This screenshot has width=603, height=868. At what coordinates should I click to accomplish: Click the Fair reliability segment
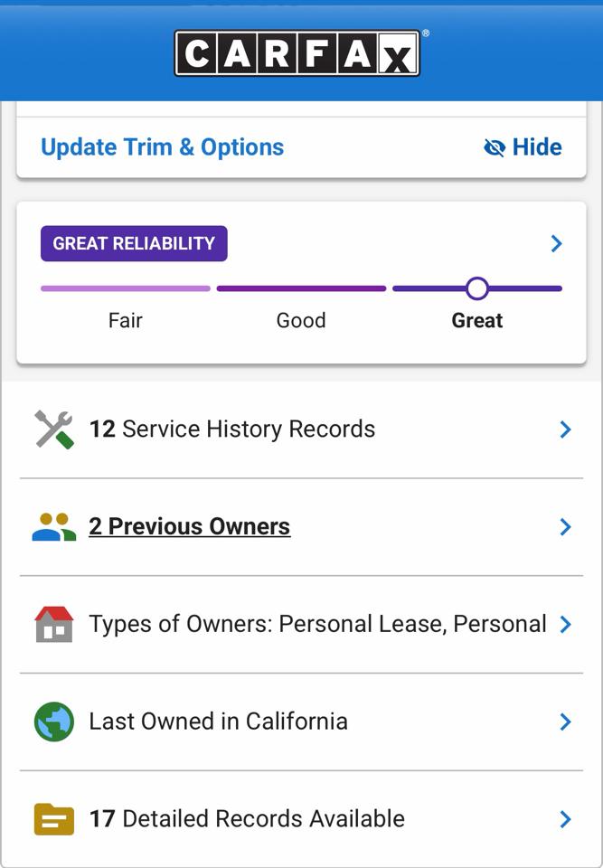click(126, 289)
